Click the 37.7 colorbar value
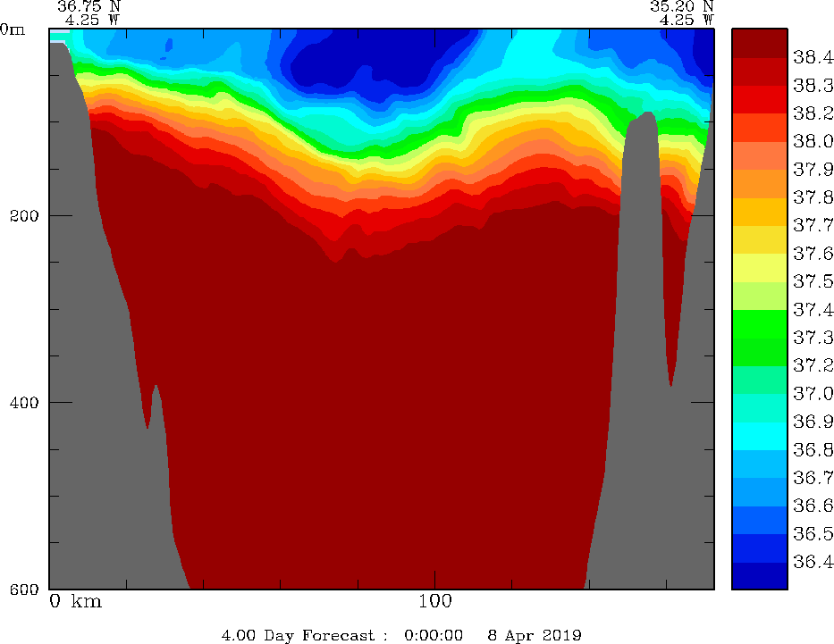 click(813, 226)
